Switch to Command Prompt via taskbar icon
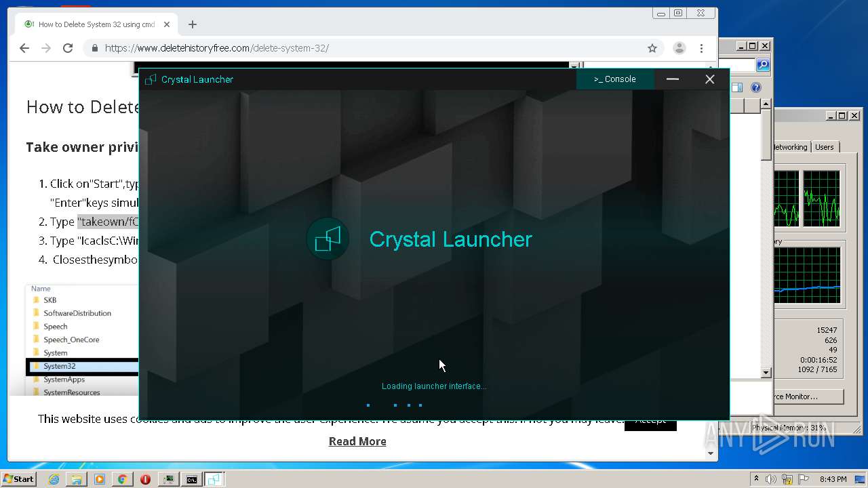The height and width of the screenshot is (488, 868). click(192, 479)
